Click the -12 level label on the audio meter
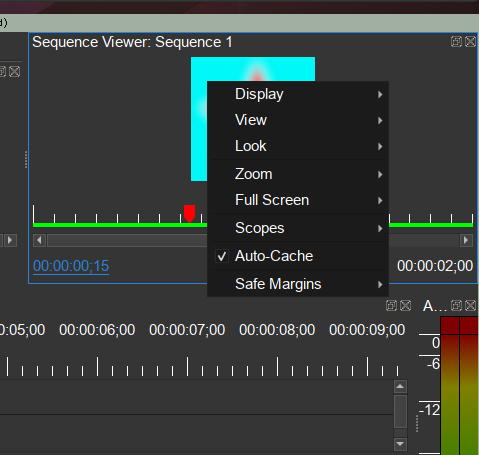The height and width of the screenshot is (455, 479). [x=430, y=410]
